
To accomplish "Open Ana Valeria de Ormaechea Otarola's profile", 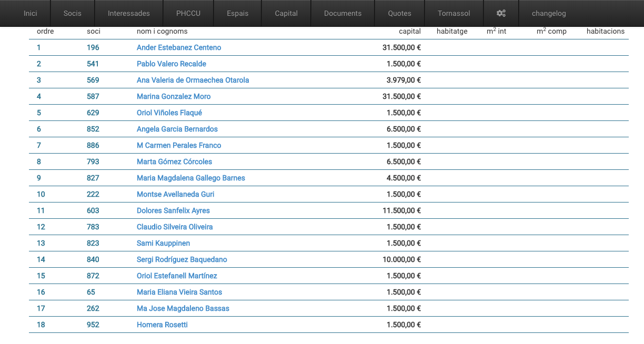I will (193, 80).
